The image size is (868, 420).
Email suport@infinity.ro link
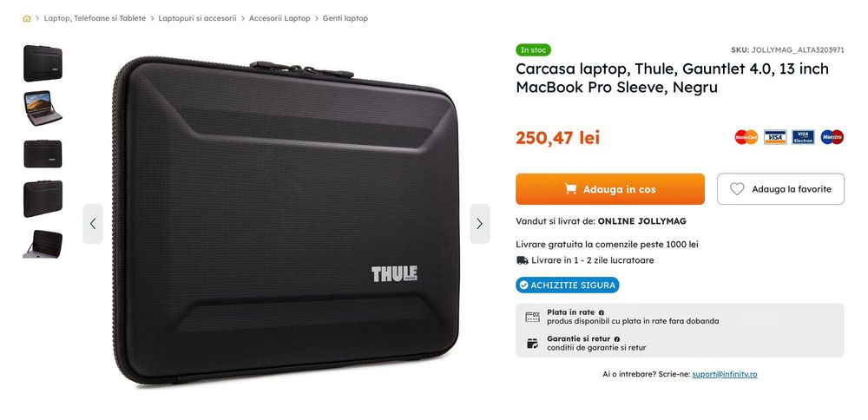725,374
